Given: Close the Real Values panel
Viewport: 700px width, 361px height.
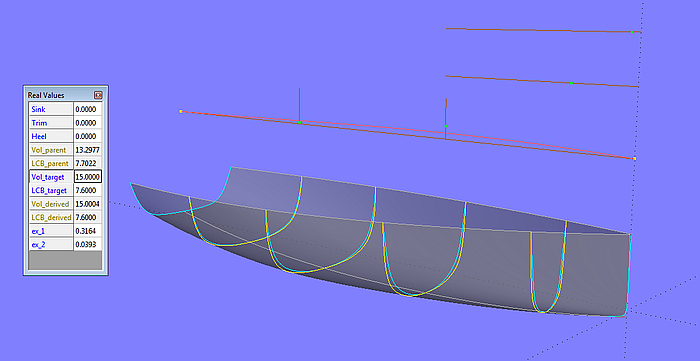Looking at the screenshot, I should (98, 95).
